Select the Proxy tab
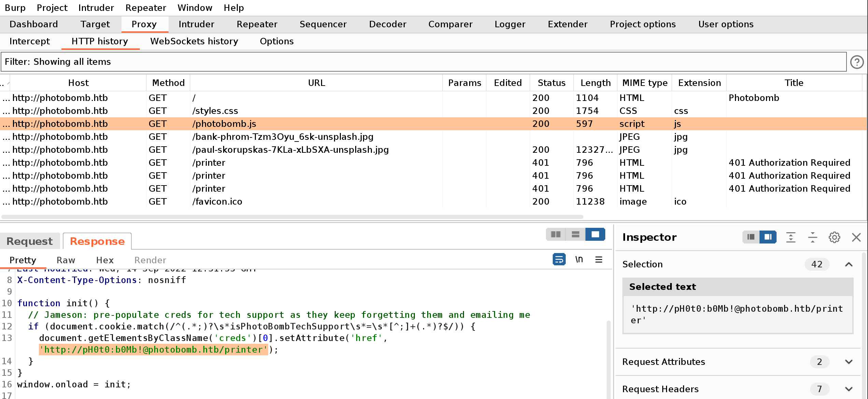The width and height of the screenshot is (868, 399). 144,24
